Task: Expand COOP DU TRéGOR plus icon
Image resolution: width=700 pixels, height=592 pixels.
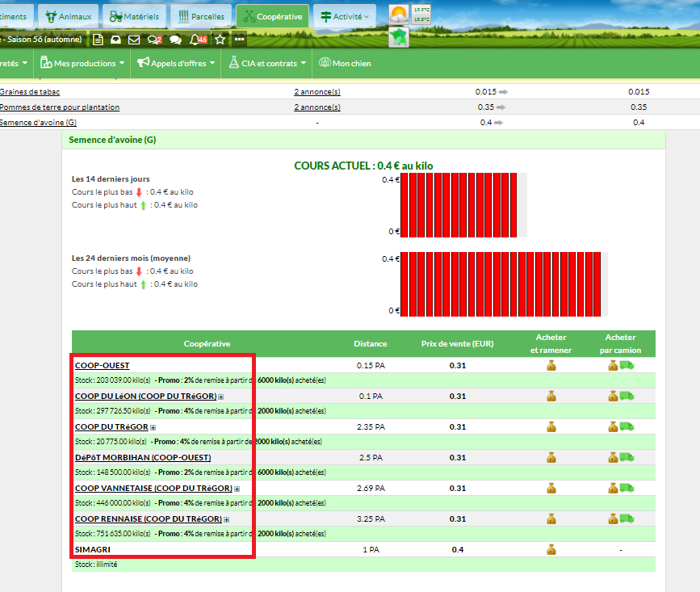Action: (x=153, y=427)
